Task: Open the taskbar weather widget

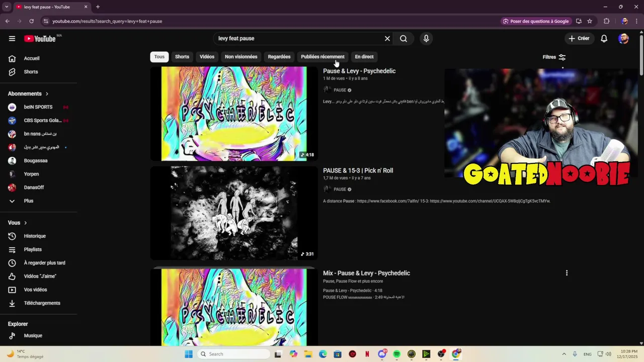Action: click(x=25, y=354)
